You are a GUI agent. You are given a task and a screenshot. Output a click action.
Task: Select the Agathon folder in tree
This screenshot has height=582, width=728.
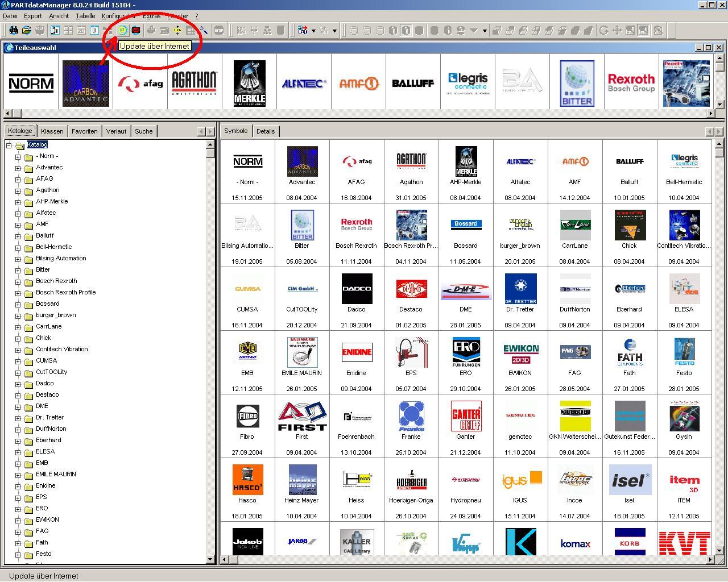coord(48,190)
